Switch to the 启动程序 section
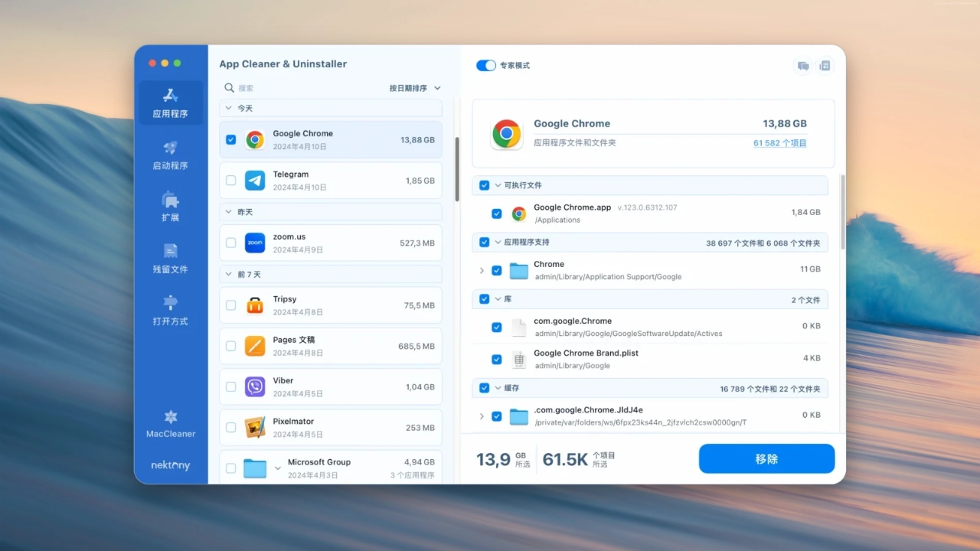980x551 pixels. [x=170, y=155]
